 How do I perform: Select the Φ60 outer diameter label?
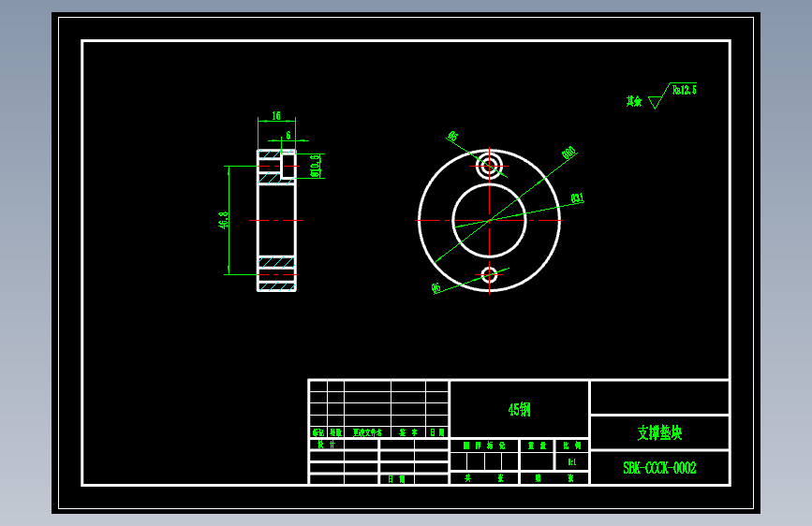[x=568, y=153]
